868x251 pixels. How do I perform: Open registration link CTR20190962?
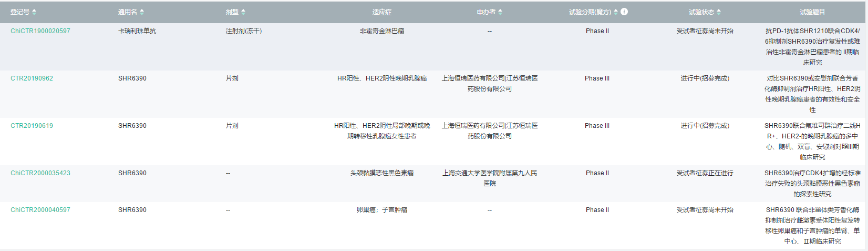pyautogui.click(x=32, y=78)
